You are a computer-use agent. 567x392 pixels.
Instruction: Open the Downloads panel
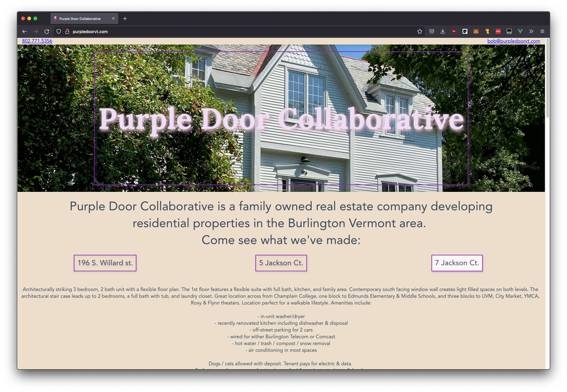pyautogui.click(x=443, y=31)
